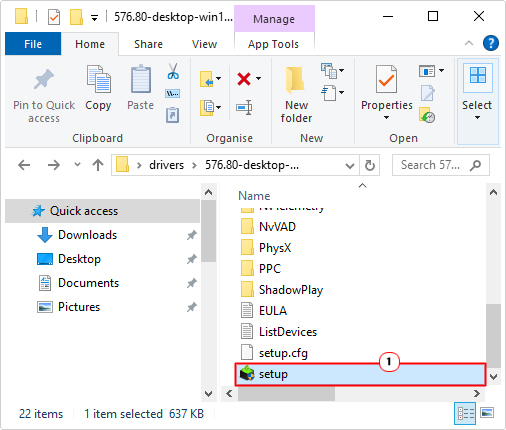Click the Refresh address bar button

coord(369,165)
